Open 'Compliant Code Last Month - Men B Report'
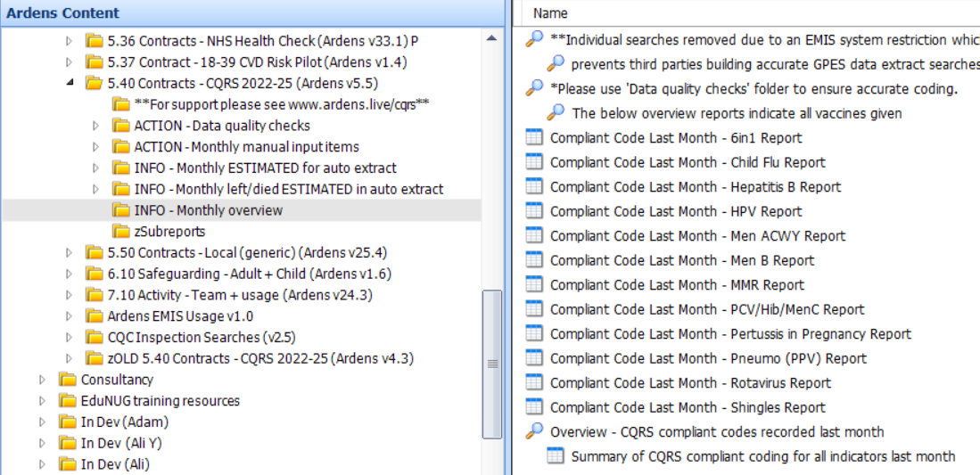Viewport: 980px width, 475px height. [x=682, y=260]
